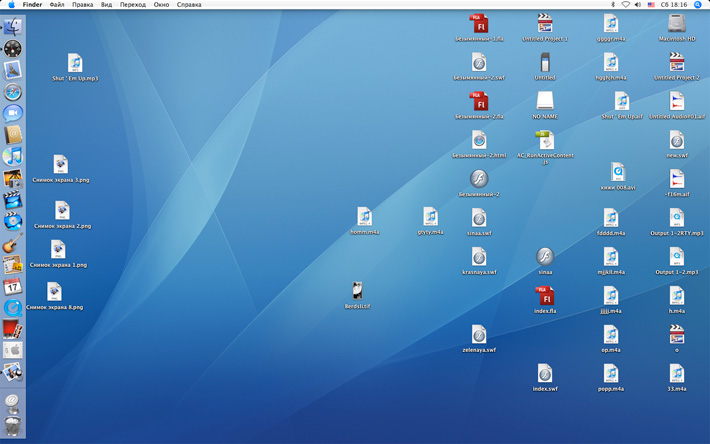710x444 pixels.
Task: Open iCal calendar icon in Dock
Action: (13, 286)
